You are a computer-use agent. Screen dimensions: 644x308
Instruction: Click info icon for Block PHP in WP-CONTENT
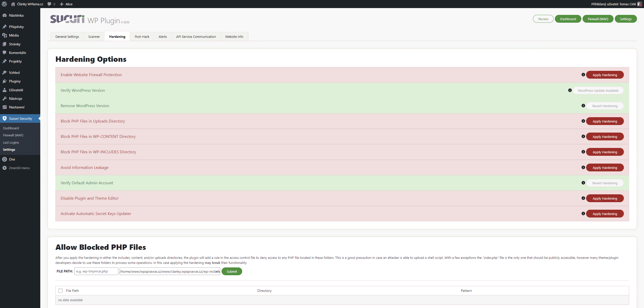583,136
